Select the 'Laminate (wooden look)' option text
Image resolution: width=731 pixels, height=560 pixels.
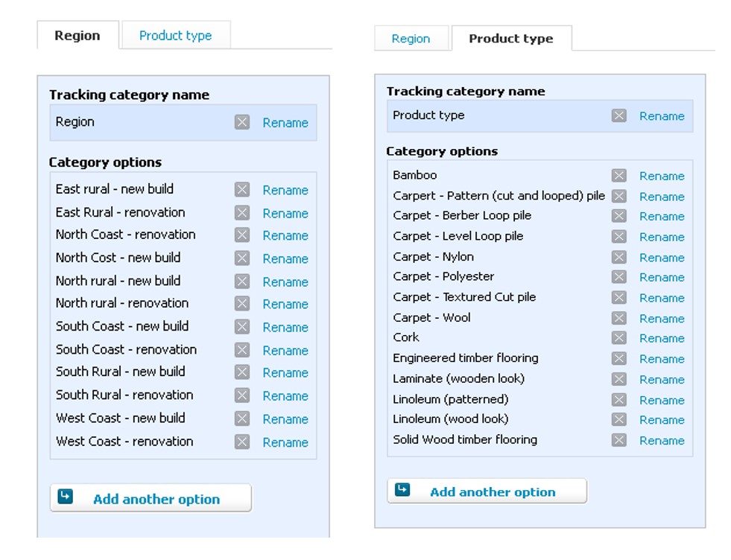coord(458,378)
